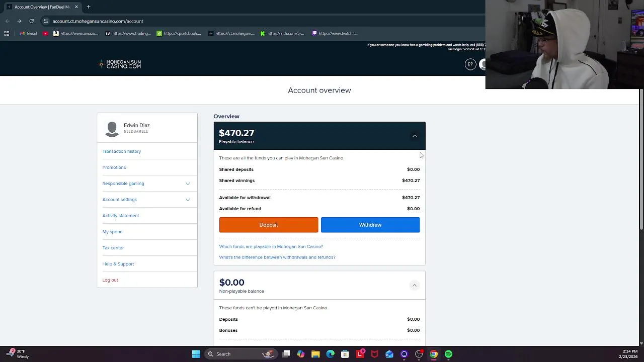Open the ct.mohegansun bookmark
644x362 pixels.
coord(231,34)
